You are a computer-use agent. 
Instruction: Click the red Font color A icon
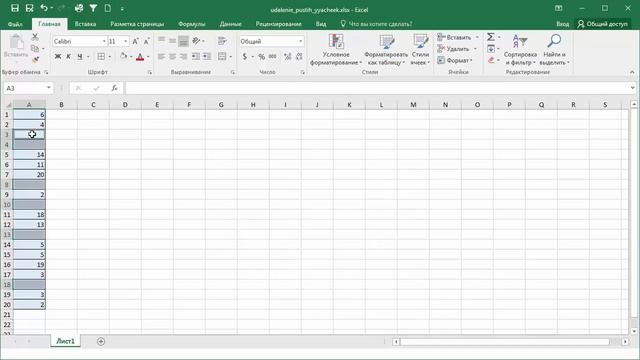coord(140,56)
